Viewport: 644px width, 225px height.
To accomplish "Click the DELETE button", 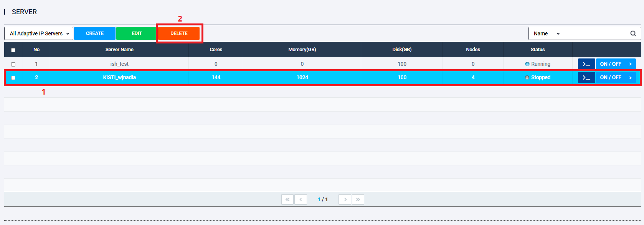I will tap(179, 33).
